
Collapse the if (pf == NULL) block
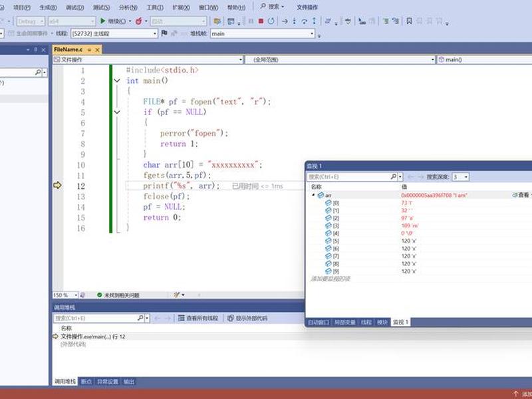(117, 112)
